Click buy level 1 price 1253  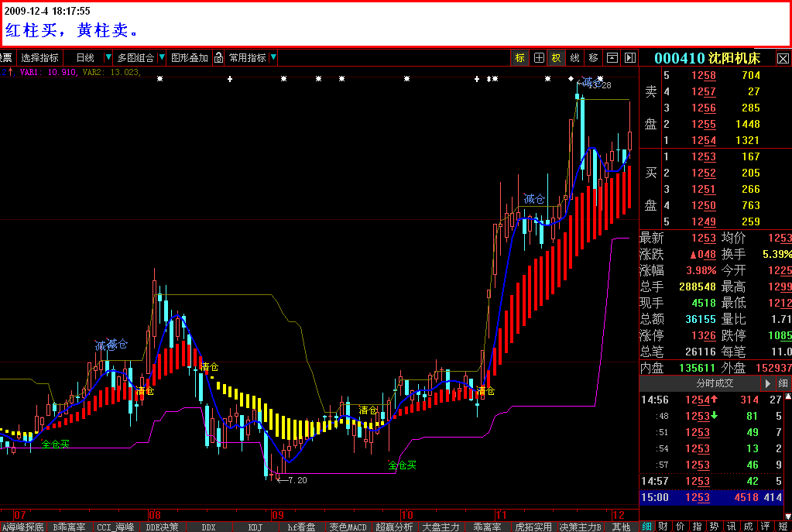[704, 156]
